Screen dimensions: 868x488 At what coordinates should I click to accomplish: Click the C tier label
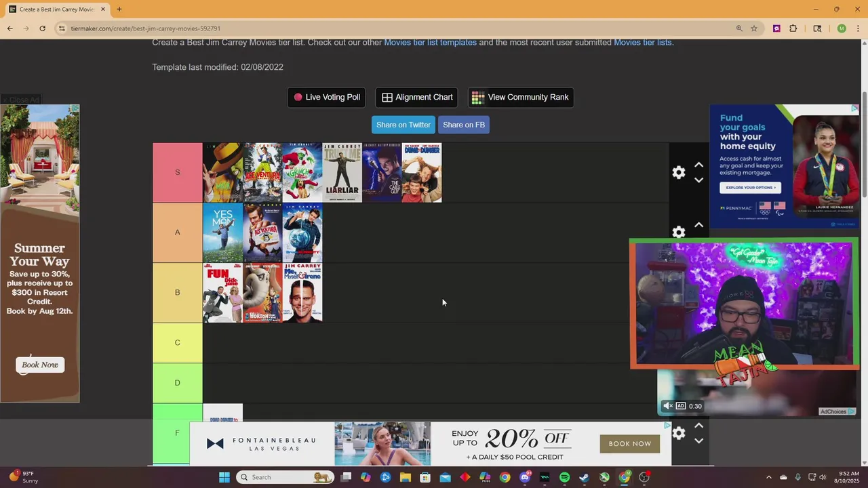[x=178, y=343]
